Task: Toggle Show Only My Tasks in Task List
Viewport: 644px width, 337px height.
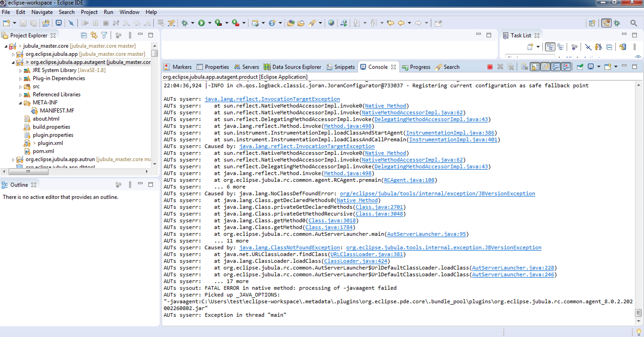Action: tap(598, 47)
